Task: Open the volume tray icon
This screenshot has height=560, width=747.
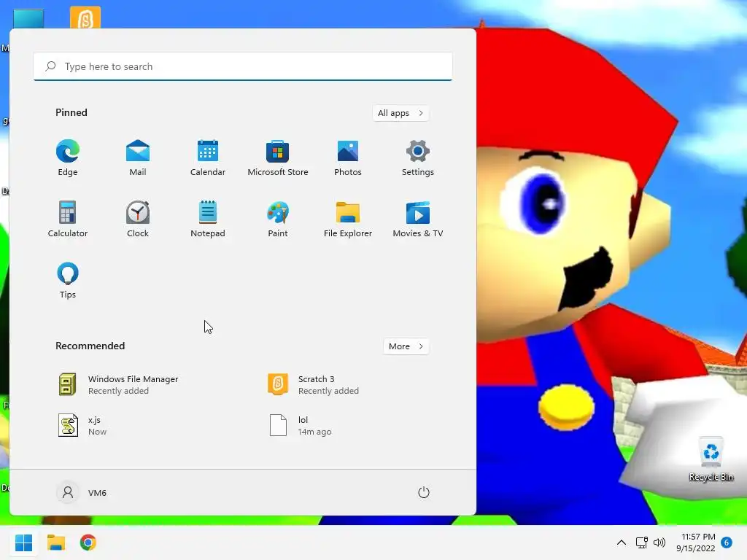Action: point(659,542)
